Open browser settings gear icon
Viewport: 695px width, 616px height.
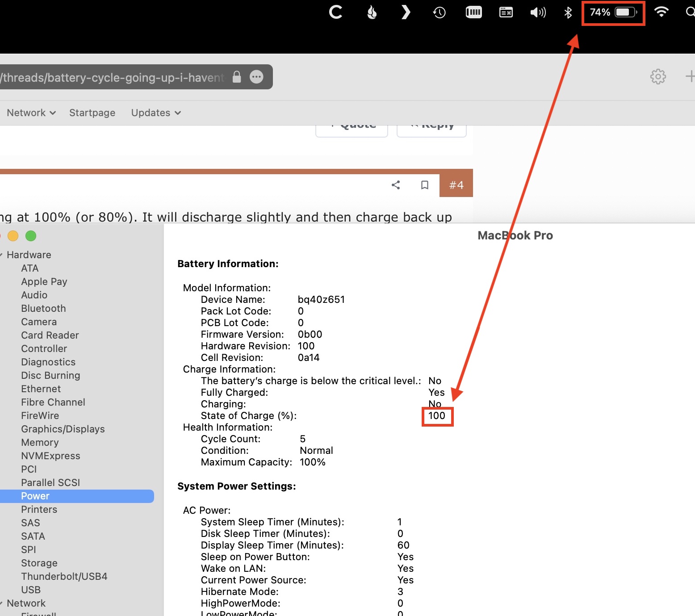tap(658, 77)
